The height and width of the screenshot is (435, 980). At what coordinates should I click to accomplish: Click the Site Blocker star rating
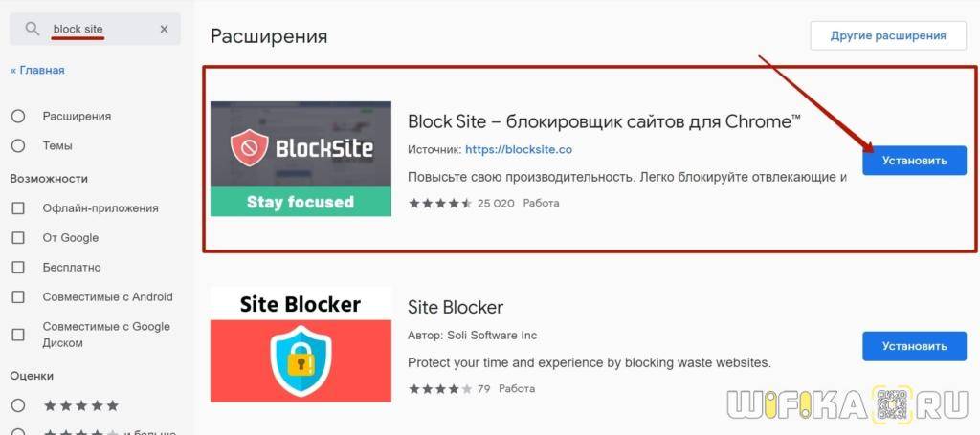click(x=440, y=389)
